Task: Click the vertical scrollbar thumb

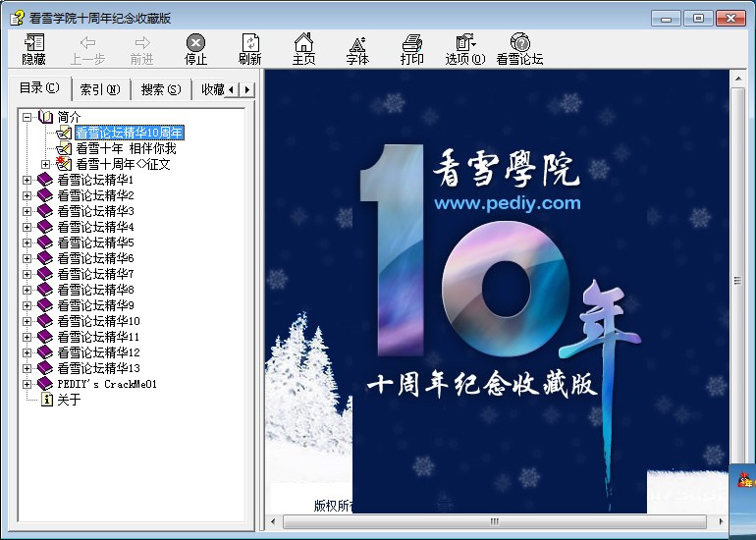Action: coord(737,280)
